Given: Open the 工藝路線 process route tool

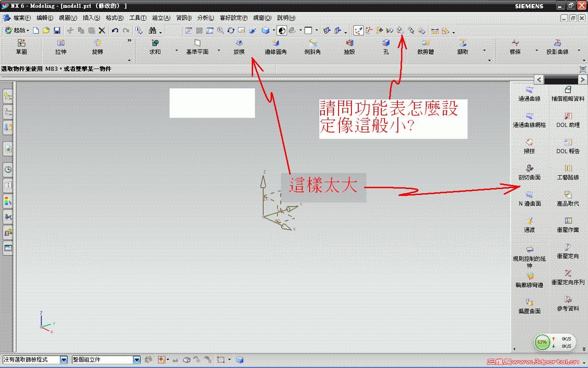Looking at the screenshot, I should tap(568, 172).
